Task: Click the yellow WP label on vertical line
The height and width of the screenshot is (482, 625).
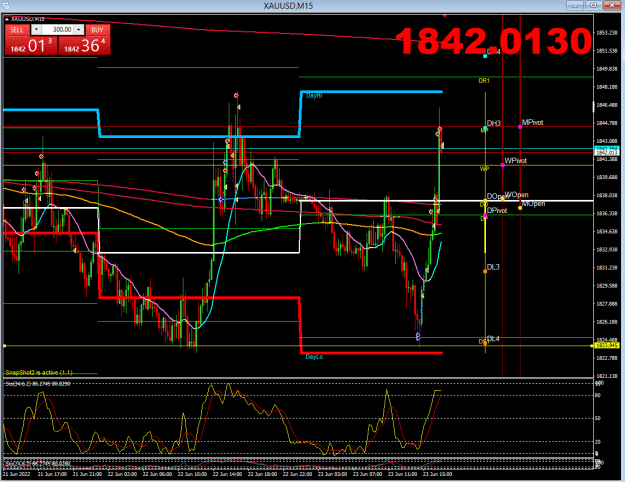Action: (x=484, y=169)
